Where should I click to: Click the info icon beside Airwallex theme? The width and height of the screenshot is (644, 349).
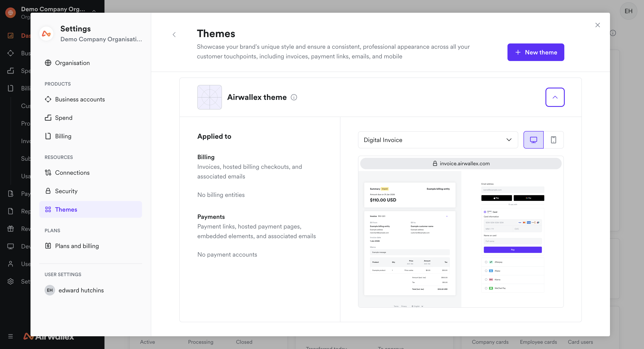coord(294,97)
